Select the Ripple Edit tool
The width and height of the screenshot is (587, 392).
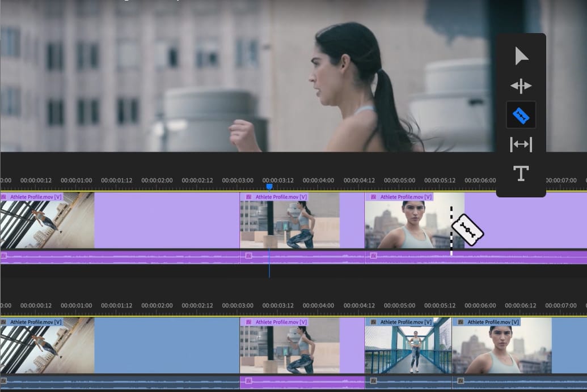point(521,86)
